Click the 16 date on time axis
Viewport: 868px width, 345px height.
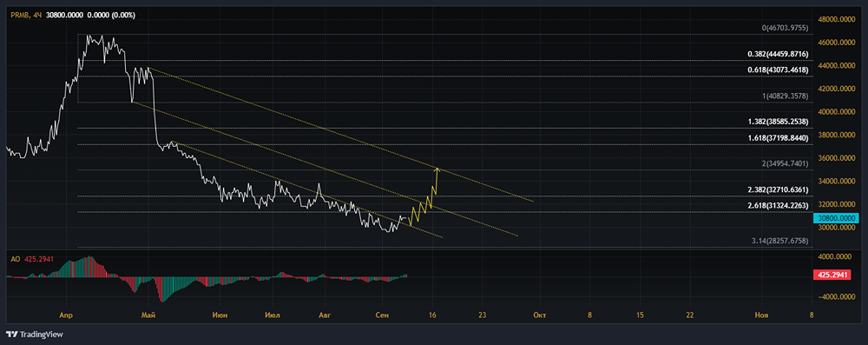(433, 315)
